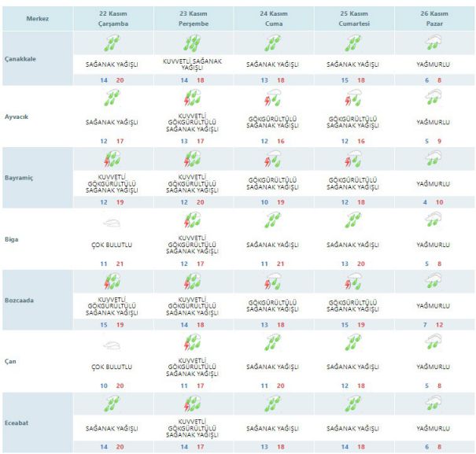Click Ayvacık's thunderstorm icon for 23 Kasım
476x454 pixels.
coord(193,98)
